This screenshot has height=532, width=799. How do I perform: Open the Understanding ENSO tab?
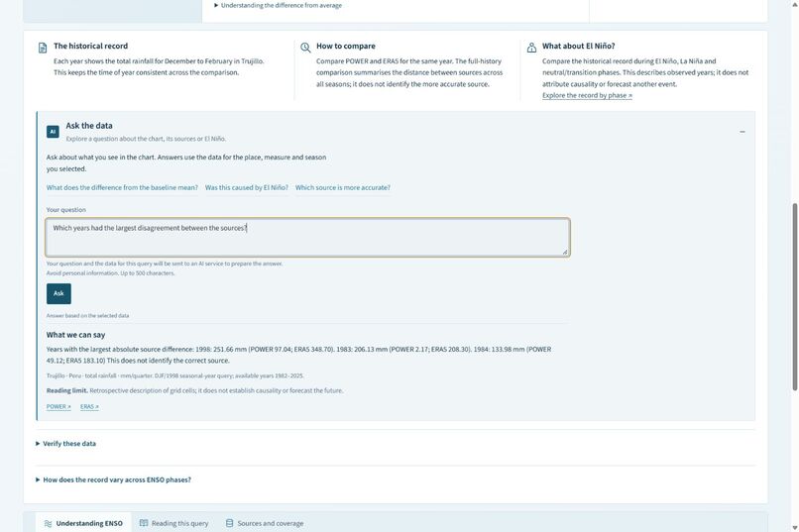point(83,523)
